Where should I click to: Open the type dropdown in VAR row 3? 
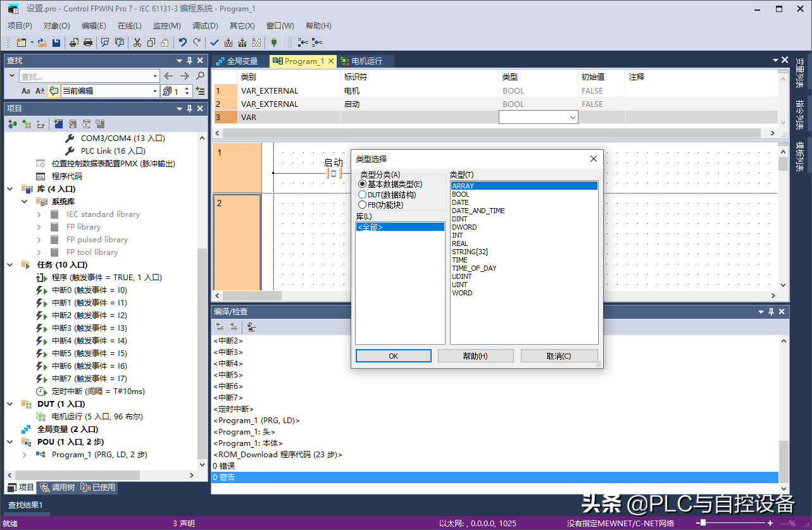point(573,118)
